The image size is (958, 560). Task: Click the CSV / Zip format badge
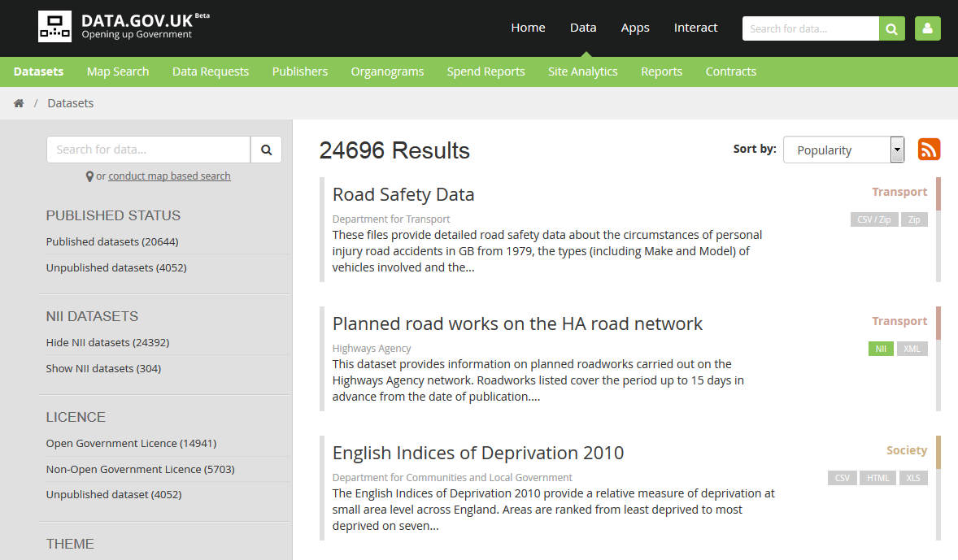click(873, 219)
